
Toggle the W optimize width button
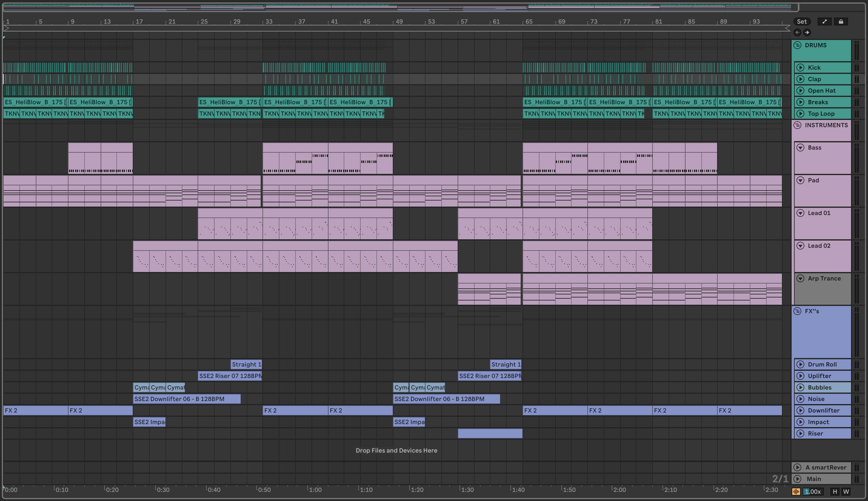[x=846, y=492]
